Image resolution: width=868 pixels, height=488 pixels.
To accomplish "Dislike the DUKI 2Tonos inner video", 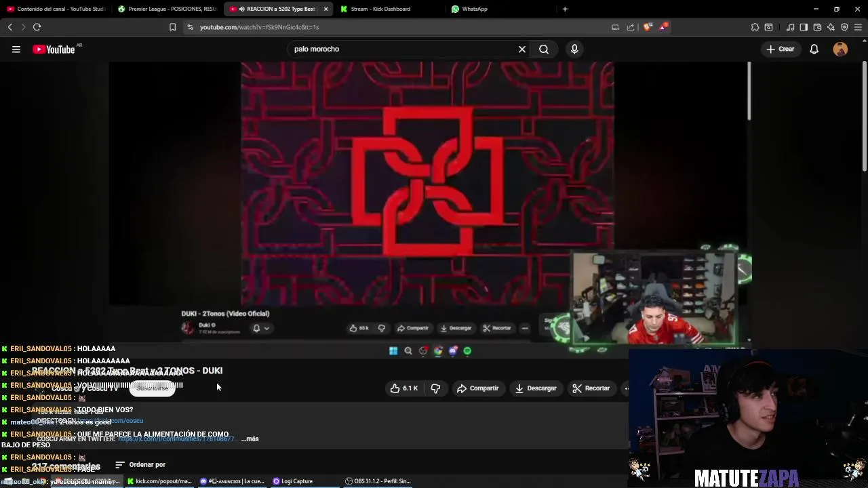I will click(382, 328).
